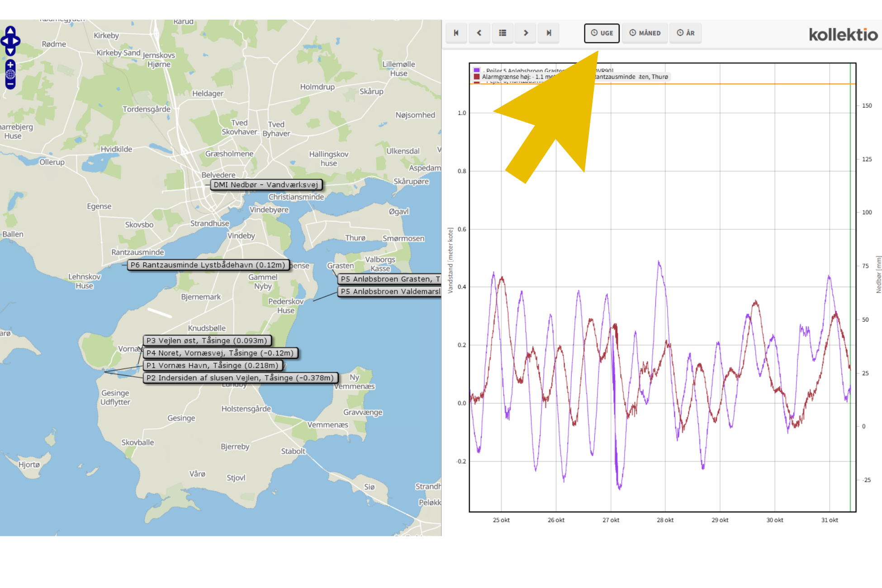Switch chart range to UGE
Viewport: 882px width, 588px height.
tap(602, 33)
